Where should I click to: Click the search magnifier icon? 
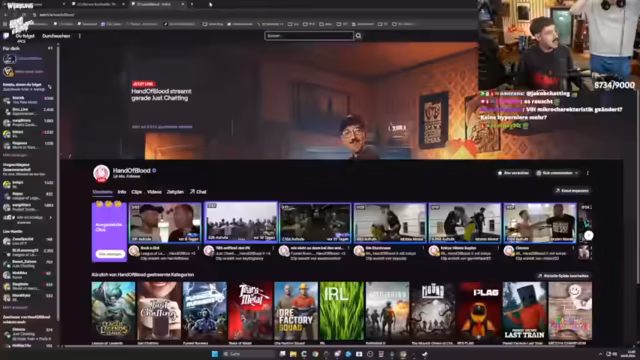pyautogui.click(x=358, y=36)
